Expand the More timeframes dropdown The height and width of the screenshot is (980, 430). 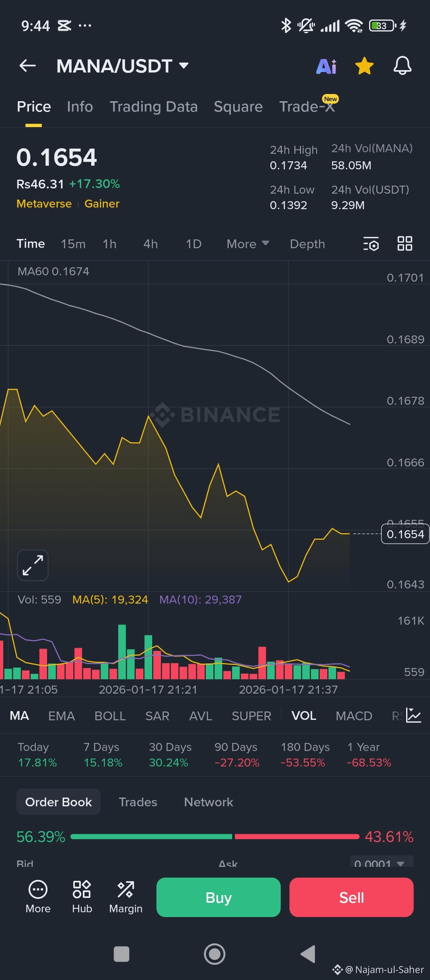pos(247,243)
